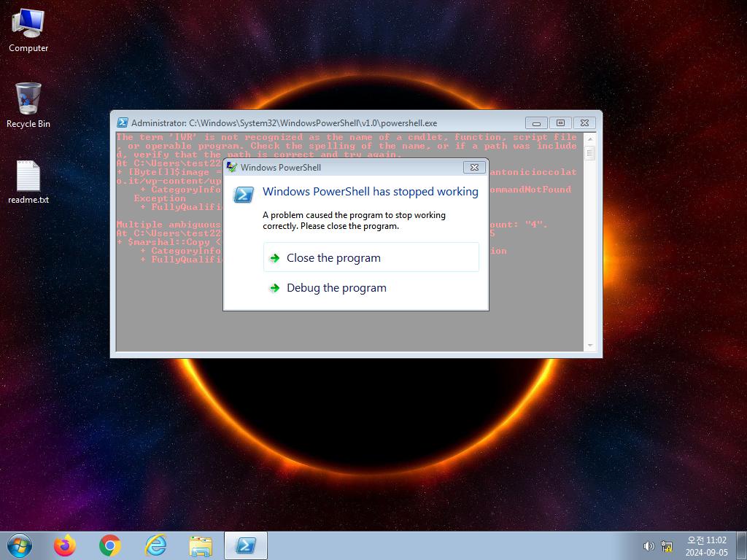Click the PowerShell taskbar button
The image size is (747, 560).
pos(246,545)
